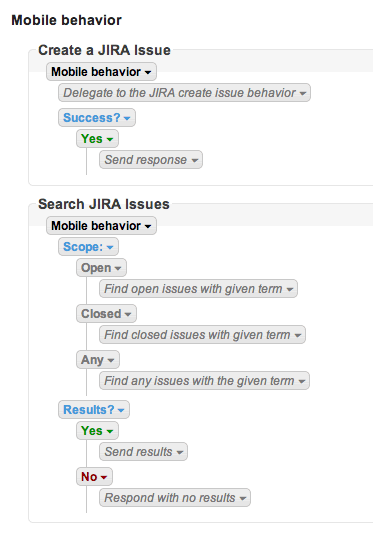Image resolution: width=373 pixels, height=533 pixels.
Task: Open the red No branch menu
Action: (94, 477)
